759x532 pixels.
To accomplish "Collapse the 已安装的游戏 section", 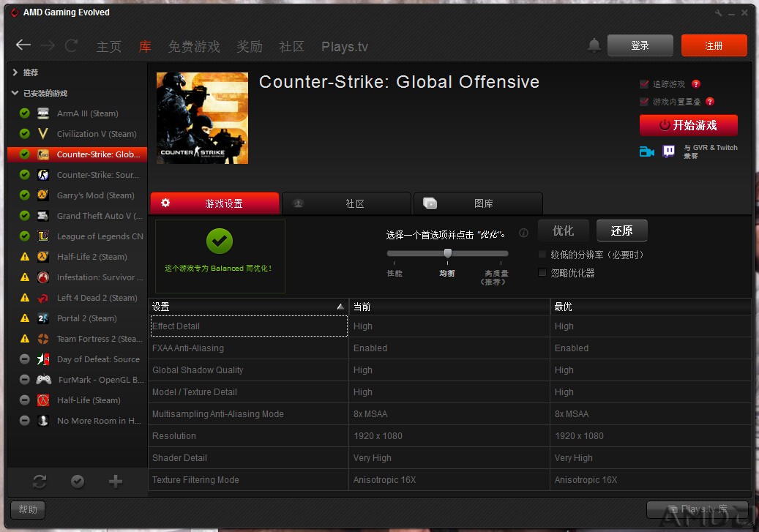I will (15, 93).
